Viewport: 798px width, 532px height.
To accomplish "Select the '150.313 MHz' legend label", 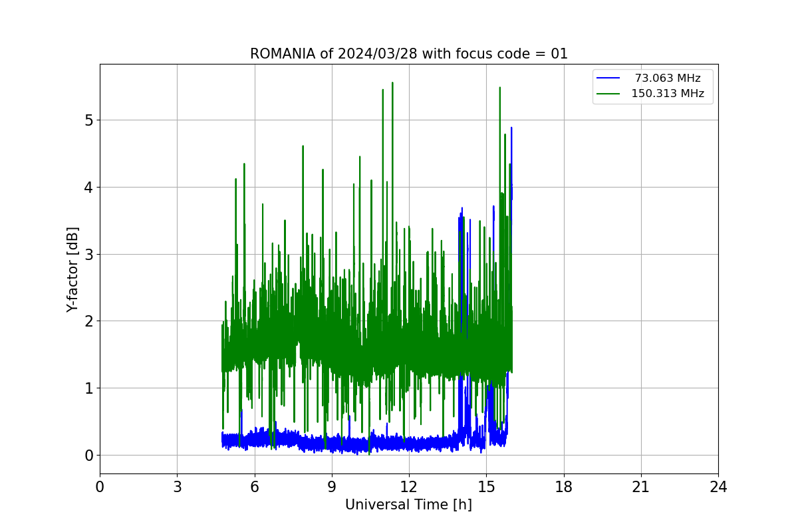I will point(668,94).
